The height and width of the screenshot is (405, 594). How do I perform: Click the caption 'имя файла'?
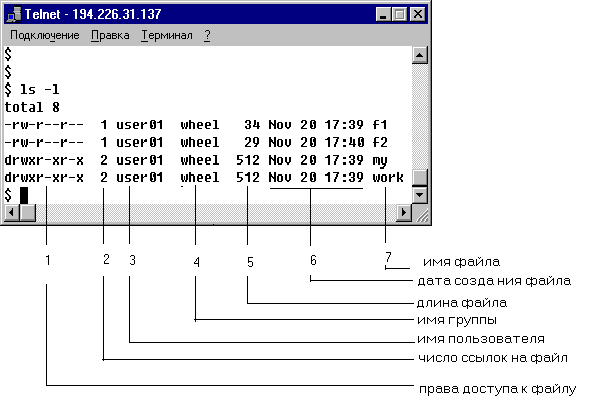click(461, 262)
